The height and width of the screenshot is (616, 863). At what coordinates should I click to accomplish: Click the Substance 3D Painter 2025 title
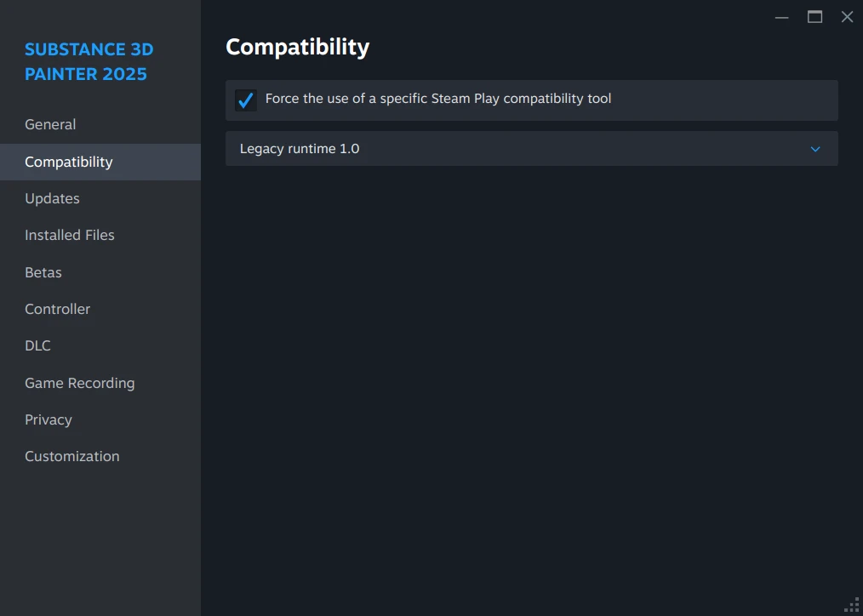click(89, 61)
